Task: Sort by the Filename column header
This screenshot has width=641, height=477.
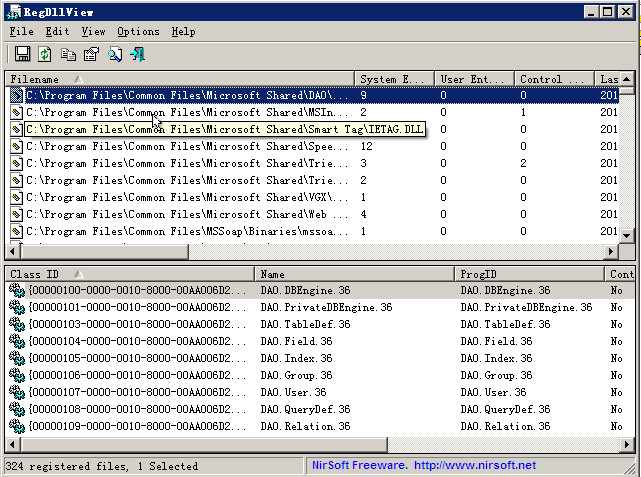Action: tap(179, 79)
